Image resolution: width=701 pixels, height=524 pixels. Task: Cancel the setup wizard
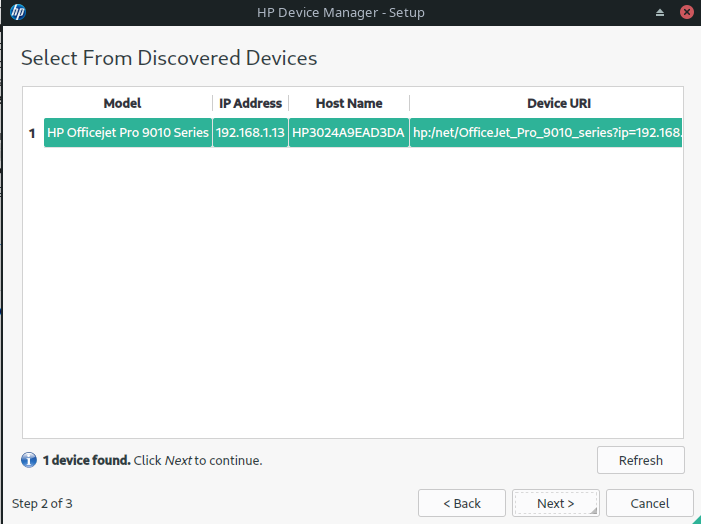[650, 503]
